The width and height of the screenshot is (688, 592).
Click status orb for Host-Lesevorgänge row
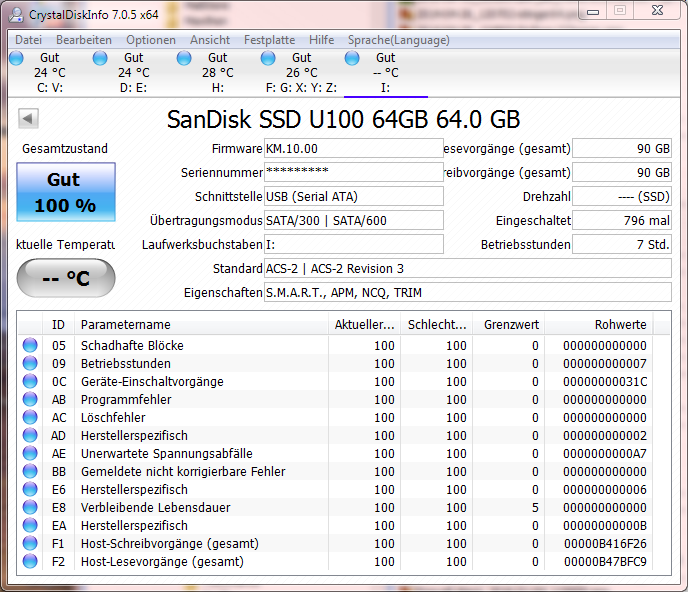coord(30,561)
